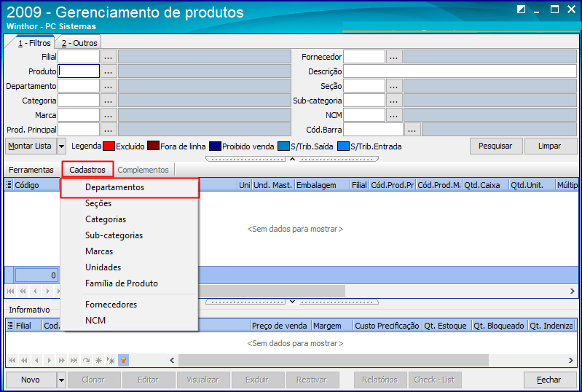This screenshot has width=582, height=392.
Task: Collapse the filter panel with up chevron
Action: (x=293, y=160)
